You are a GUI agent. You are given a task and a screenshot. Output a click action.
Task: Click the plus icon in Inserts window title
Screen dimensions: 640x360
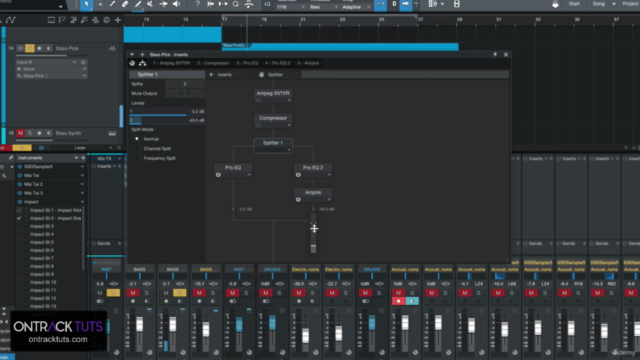click(142, 54)
